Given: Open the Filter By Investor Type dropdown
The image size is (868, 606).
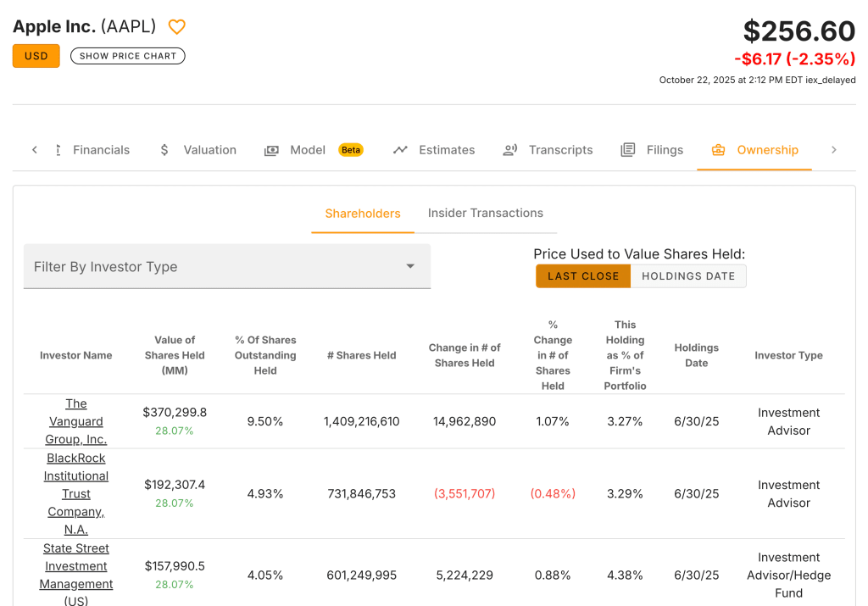Looking at the screenshot, I should tap(227, 266).
